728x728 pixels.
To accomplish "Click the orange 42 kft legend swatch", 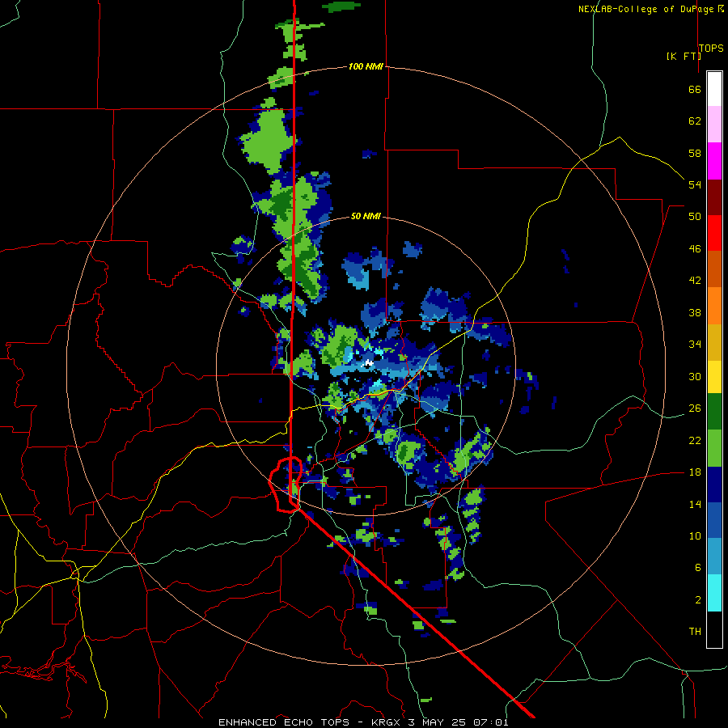I will click(714, 305).
